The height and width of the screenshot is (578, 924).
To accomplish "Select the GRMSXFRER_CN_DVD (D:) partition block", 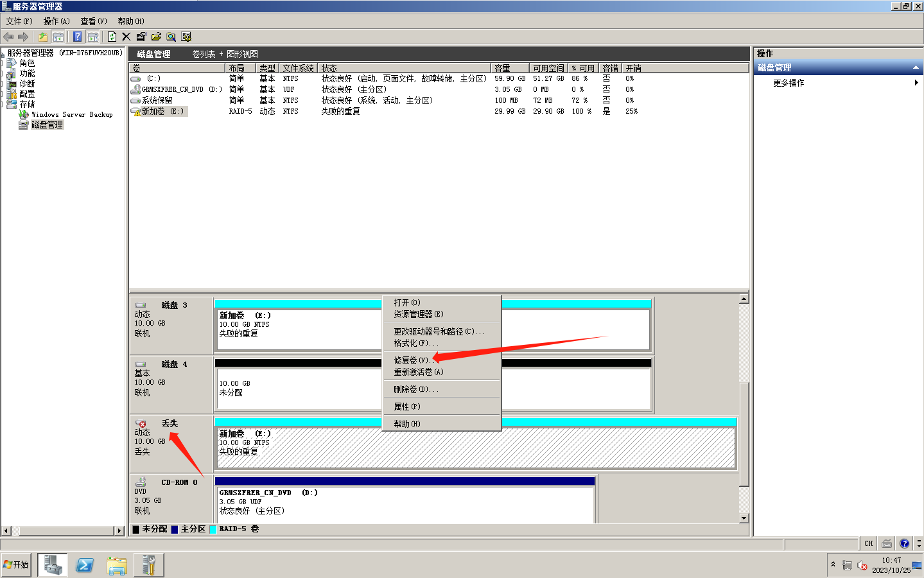I will [405, 504].
